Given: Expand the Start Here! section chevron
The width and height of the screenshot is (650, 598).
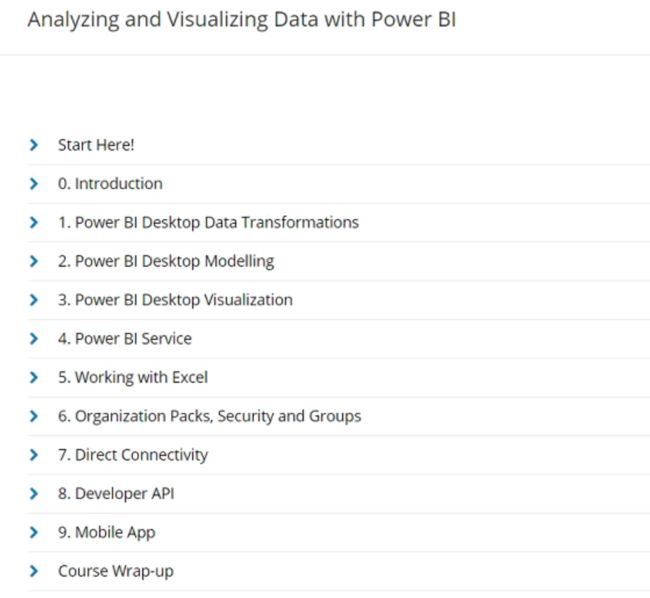Looking at the screenshot, I should tap(34, 145).
